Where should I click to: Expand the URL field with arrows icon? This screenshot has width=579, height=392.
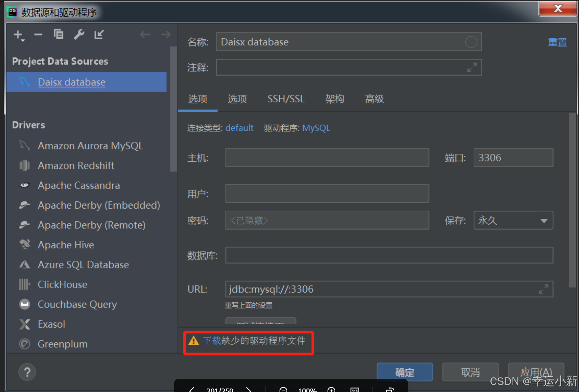[543, 289]
